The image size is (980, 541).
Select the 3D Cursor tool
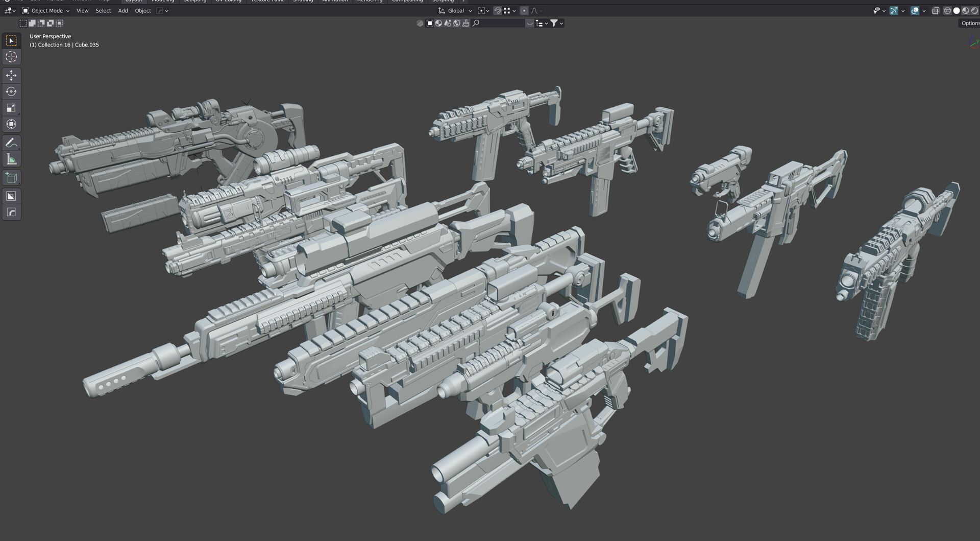pyautogui.click(x=11, y=57)
